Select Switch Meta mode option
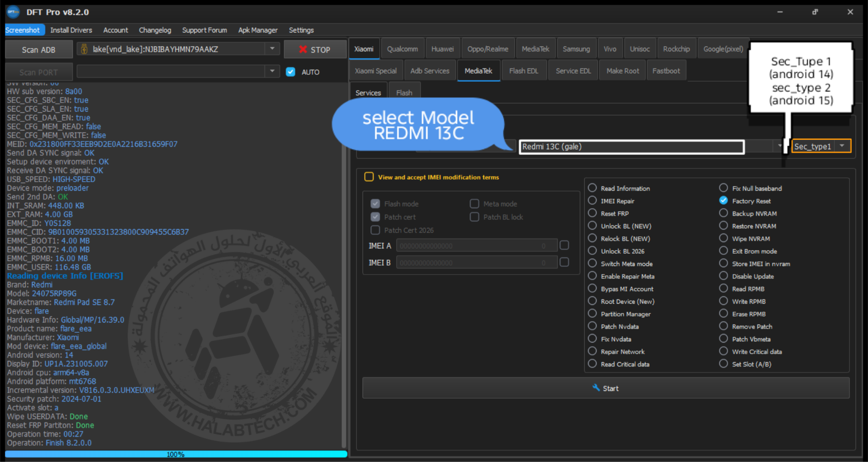Viewport: 868px width, 462px height. pyautogui.click(x=592, y=263)
